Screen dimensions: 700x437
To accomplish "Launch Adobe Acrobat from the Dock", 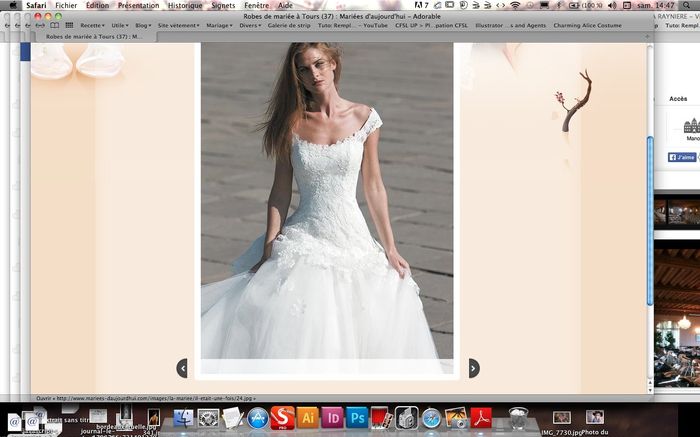I will pyautogui.click(x=481, y=418).
